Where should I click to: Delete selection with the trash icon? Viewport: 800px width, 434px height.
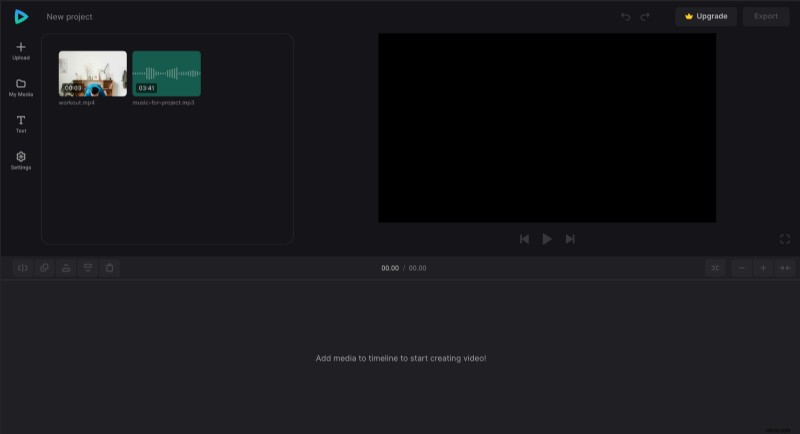pyautogui.click(x=110, y=268)
